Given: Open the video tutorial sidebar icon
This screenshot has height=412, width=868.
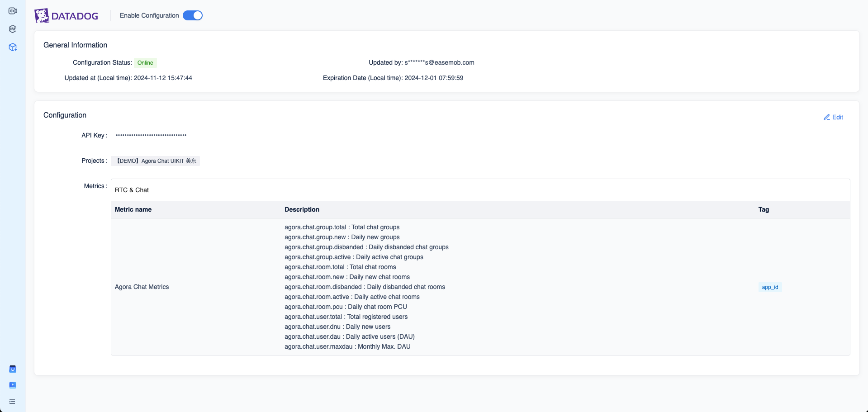Looking at the screenshot, I should [x=13, y=385].
